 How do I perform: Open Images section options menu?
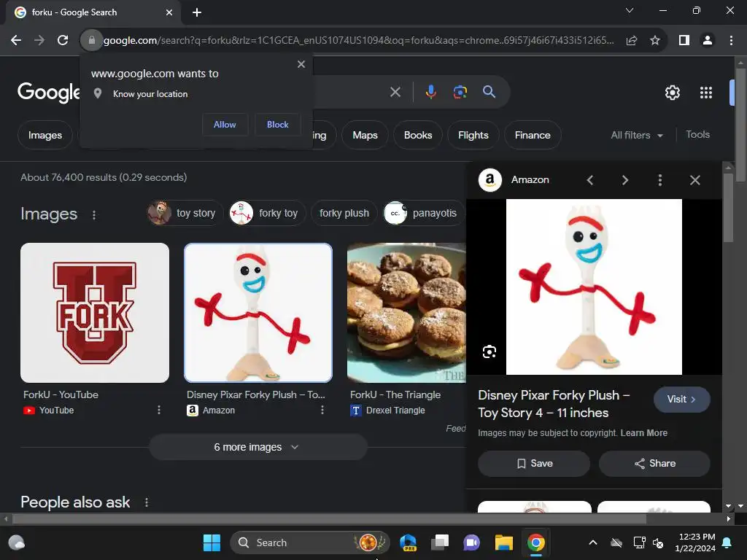(x=94, y=215)
